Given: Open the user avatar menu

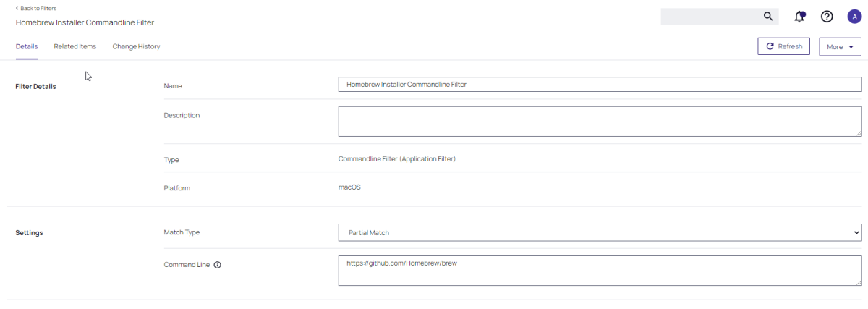Looking at the screenshot, I should [x=854, y=17].
